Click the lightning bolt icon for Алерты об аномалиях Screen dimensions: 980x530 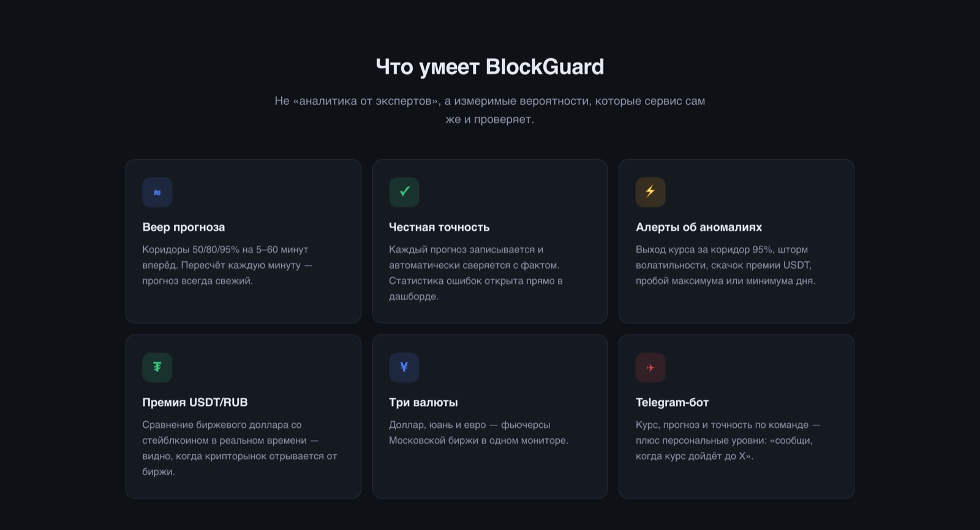click(x=650, y=192)
